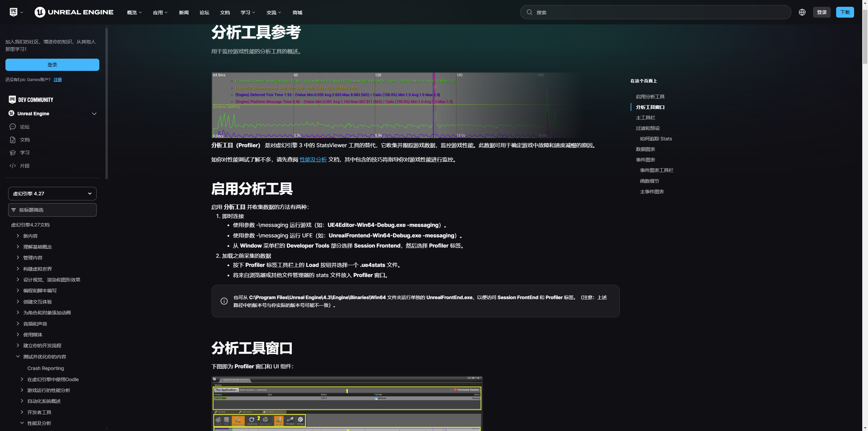Screen dimensions: 868x431
Task: Jump to 数据图表 in page contents
Action: [645, 149]
